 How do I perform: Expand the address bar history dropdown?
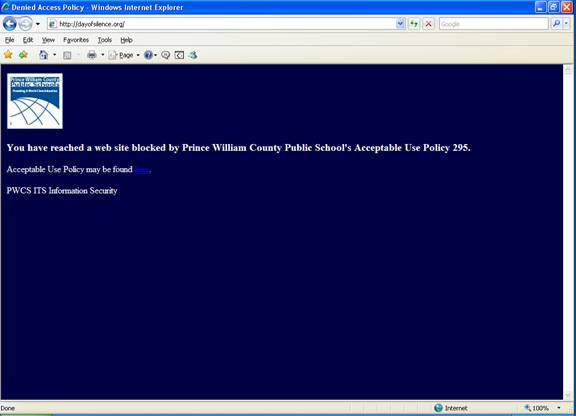coord(400,24)
